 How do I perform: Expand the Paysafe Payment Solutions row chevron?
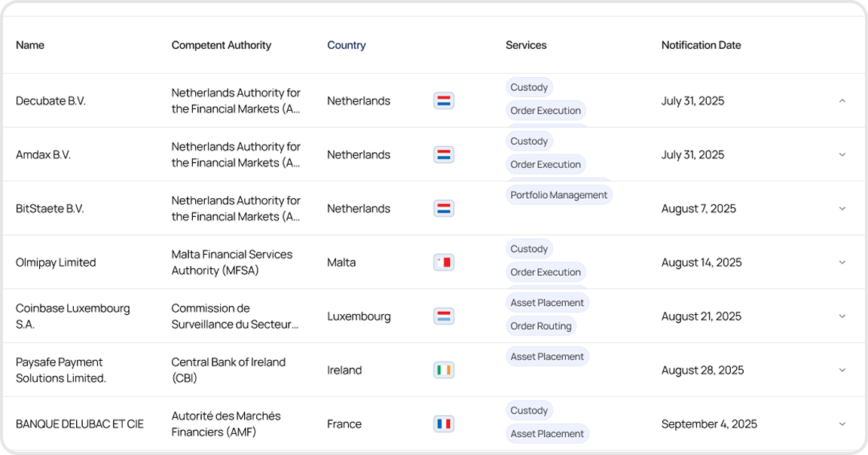point(842,370)
